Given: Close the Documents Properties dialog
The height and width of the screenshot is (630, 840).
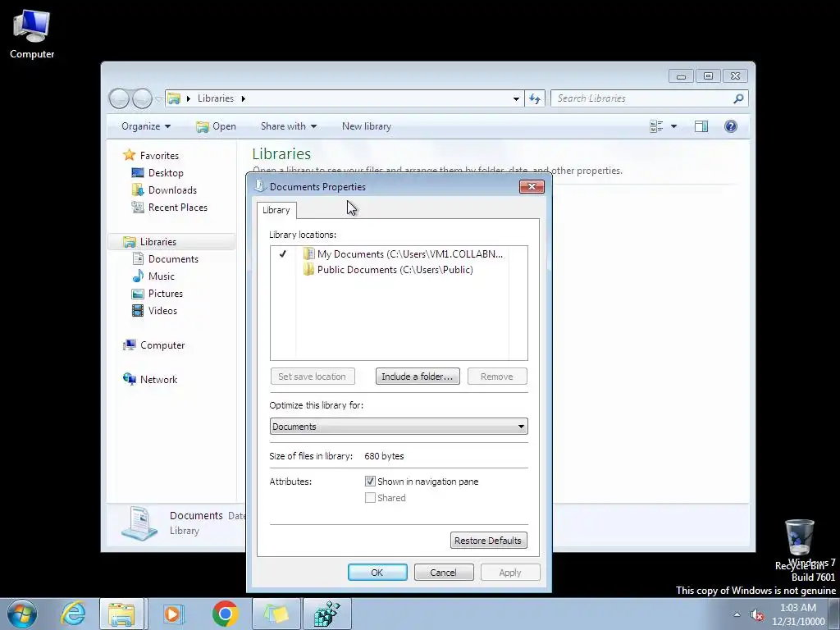Looking at the screenshot, I should (x=532, y=186).
